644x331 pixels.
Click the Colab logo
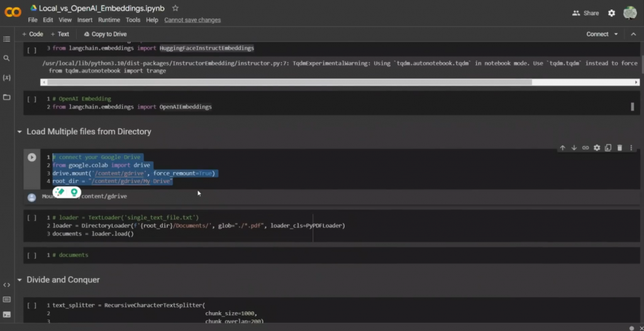click(x=13, y=13)
